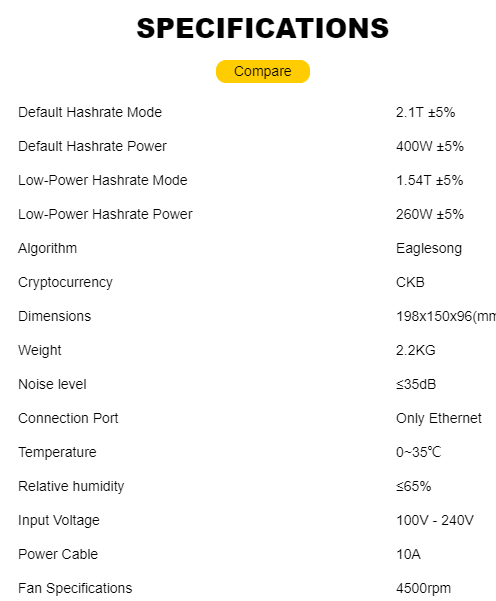Viewport: 496px width, 601px height.
Task: Select the 2.2KG weight value
Action: 416,350
